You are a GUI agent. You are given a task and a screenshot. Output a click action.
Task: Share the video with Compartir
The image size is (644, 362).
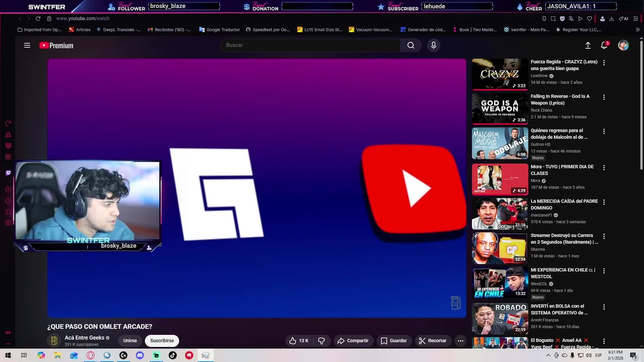(353, 340)
